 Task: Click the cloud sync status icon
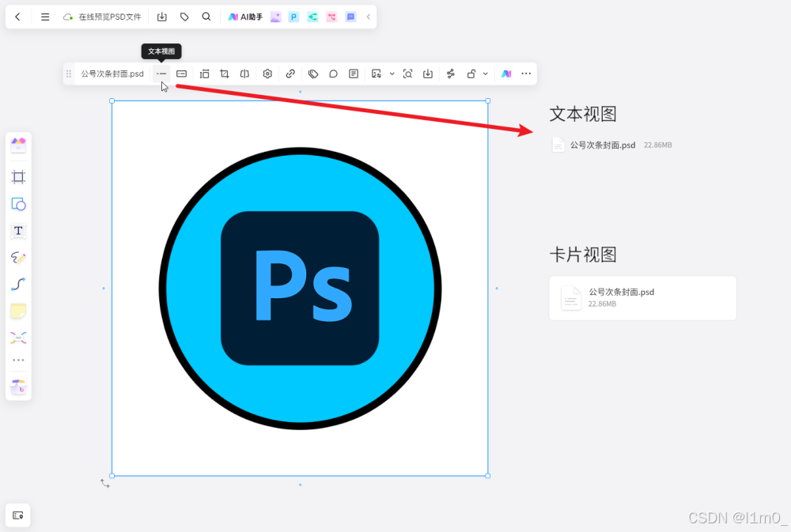tap(67, 17)
